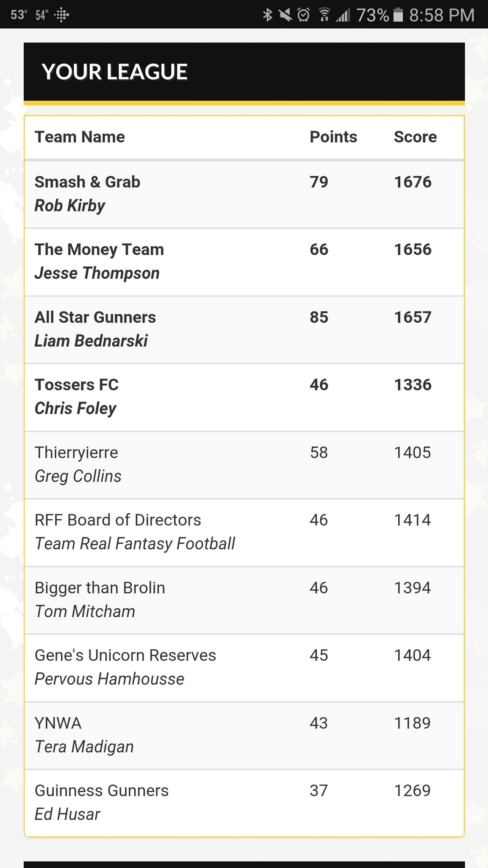Tap the Bluetooth status icon
This screenshot has width=488, height=868.
click(x=267, y=15)
